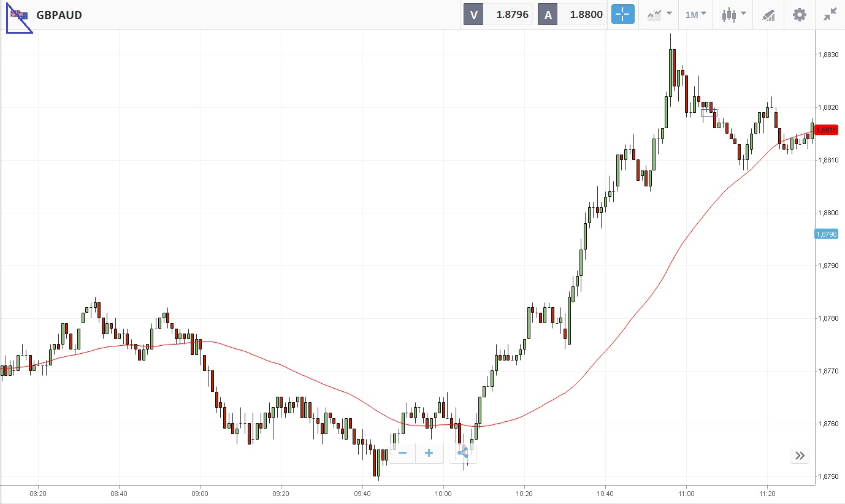Click the share chart icon

[x=463, y=453]
